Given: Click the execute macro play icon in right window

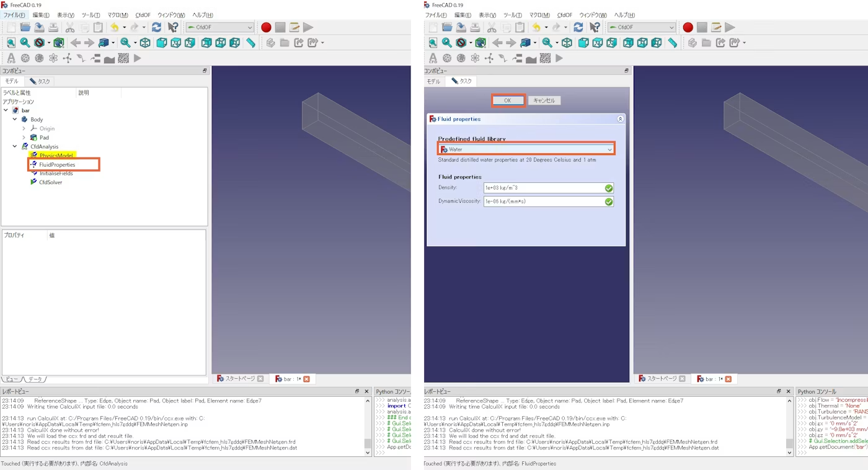Looking at the screenshot, I should 730,27.
